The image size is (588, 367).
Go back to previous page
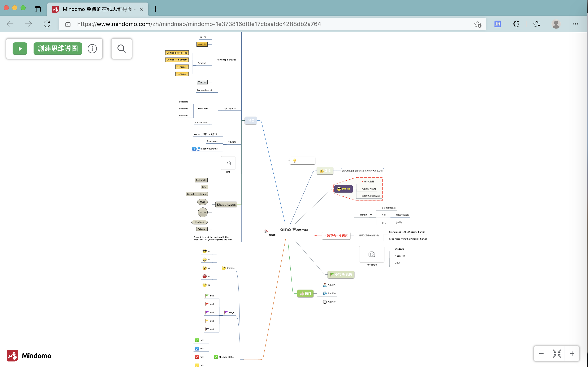[x=10, y=24]
